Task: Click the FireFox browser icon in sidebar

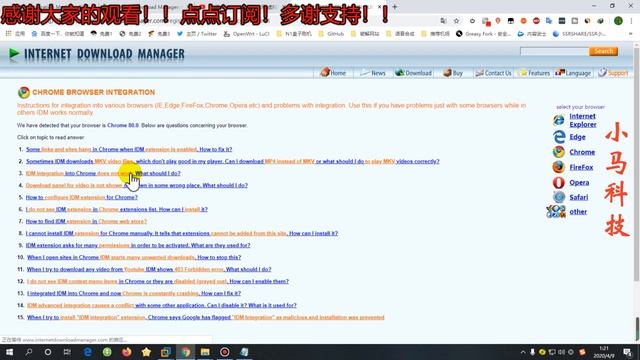Action: tap(559, 167)
